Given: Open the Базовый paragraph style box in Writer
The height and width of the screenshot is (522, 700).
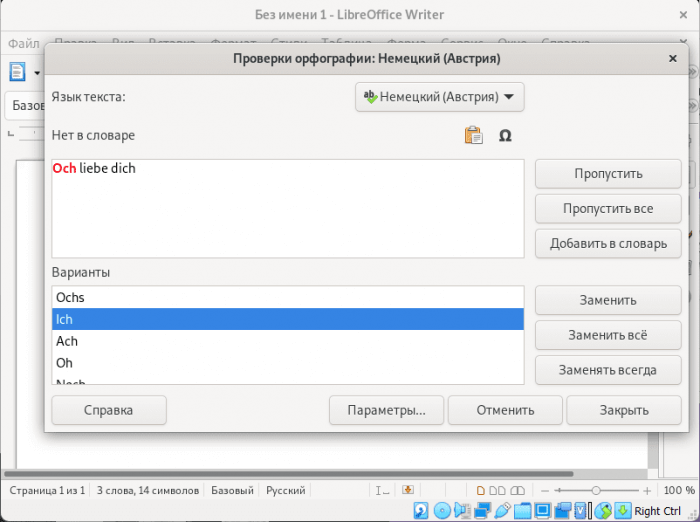Looking at the screenshot, I should (27, 106).
